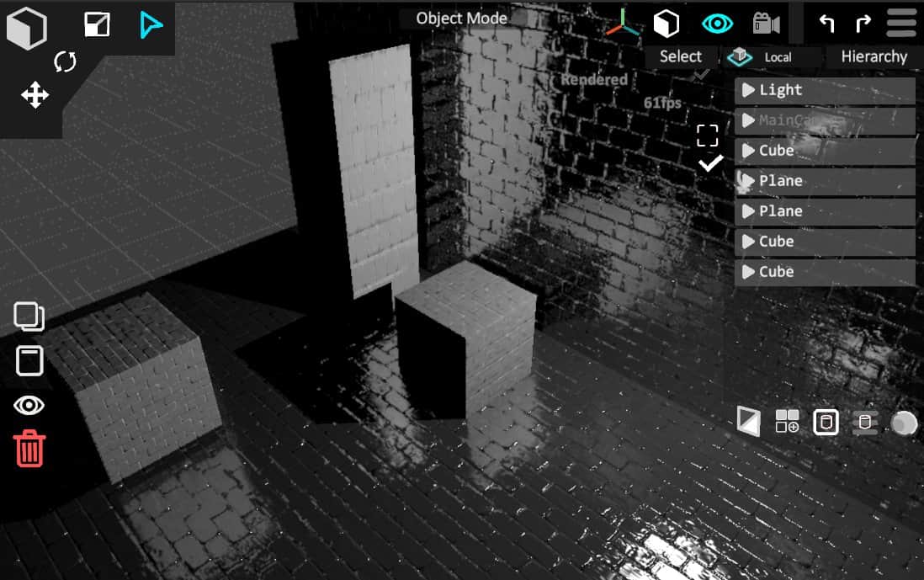Open the Object Mode dropdown
Viewport: 924px width, 580px height.
pos(462,19)
